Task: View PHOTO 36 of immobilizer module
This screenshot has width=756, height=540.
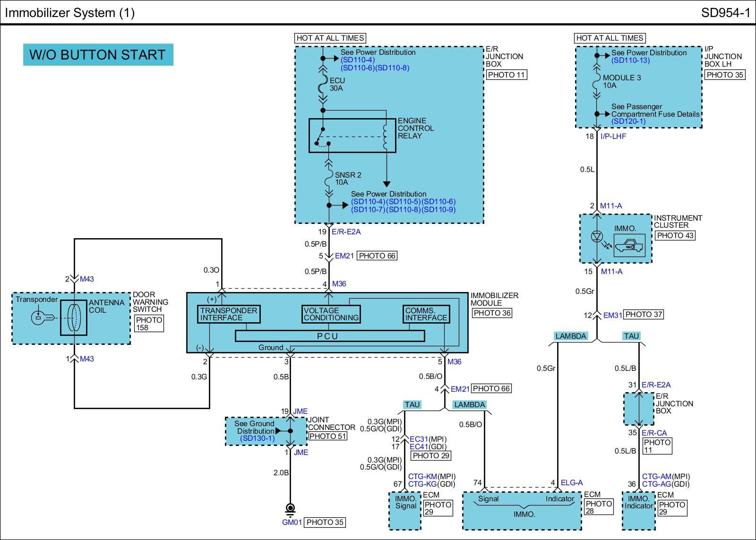Action: (x=491, y=313)
